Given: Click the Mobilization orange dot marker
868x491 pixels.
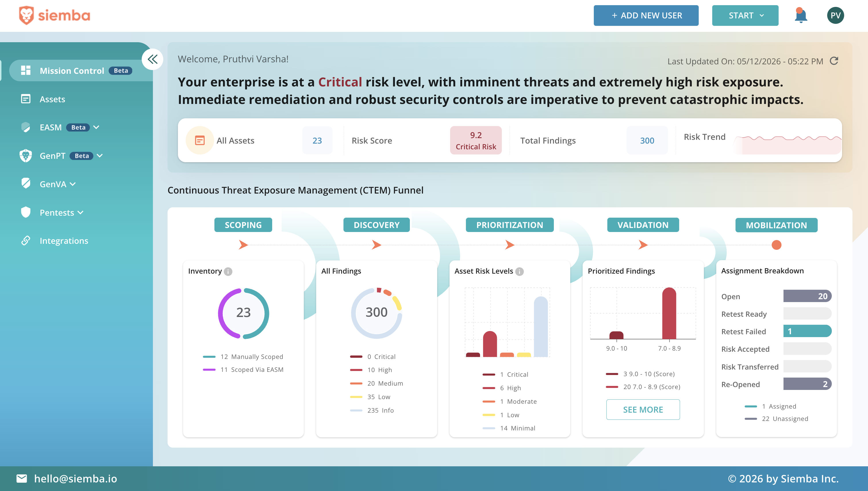Looking at the screenshot, I should [x=777, y=245].
